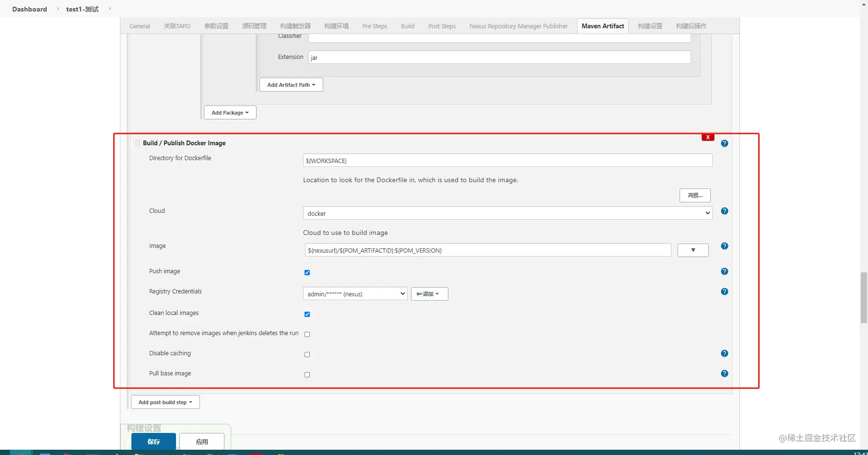Toggle the Clean local images checkbox
The image size is (868, 455).
click(x=307, y=314)
